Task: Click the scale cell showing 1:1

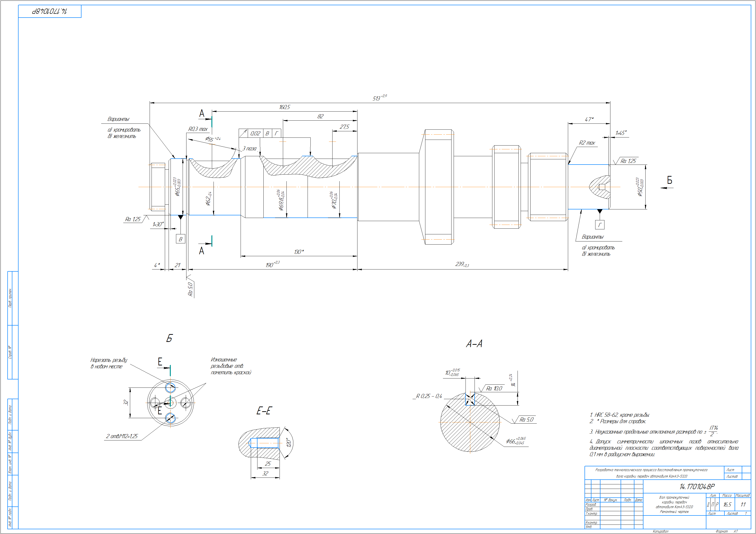Action: [743, 505]
